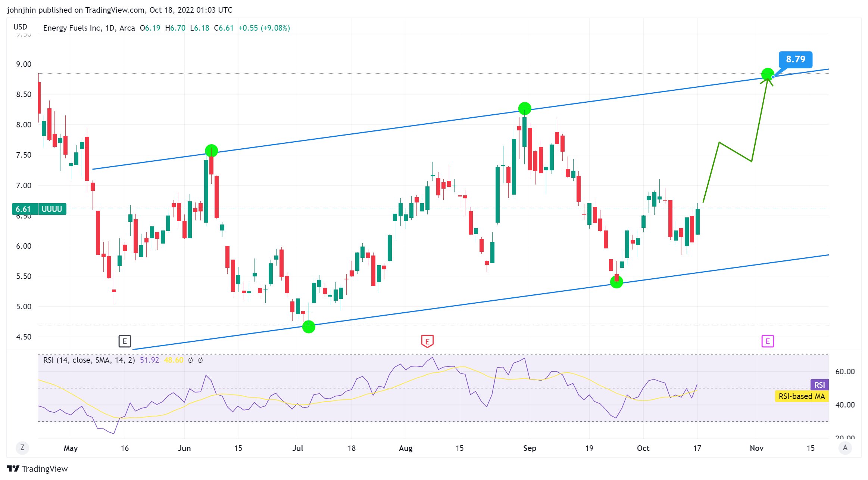
Task: Click the USD currency label
Action: pos(20,27)
